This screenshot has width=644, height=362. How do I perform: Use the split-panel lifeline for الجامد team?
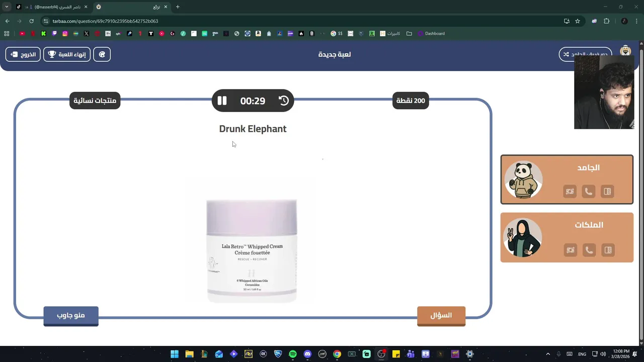(607, 192)
